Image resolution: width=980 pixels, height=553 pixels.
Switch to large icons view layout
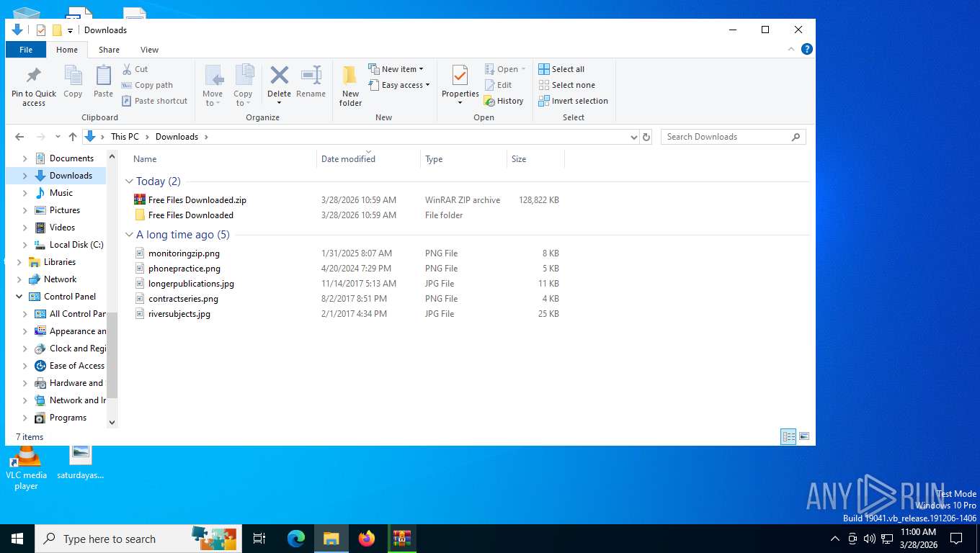point(804,436)
